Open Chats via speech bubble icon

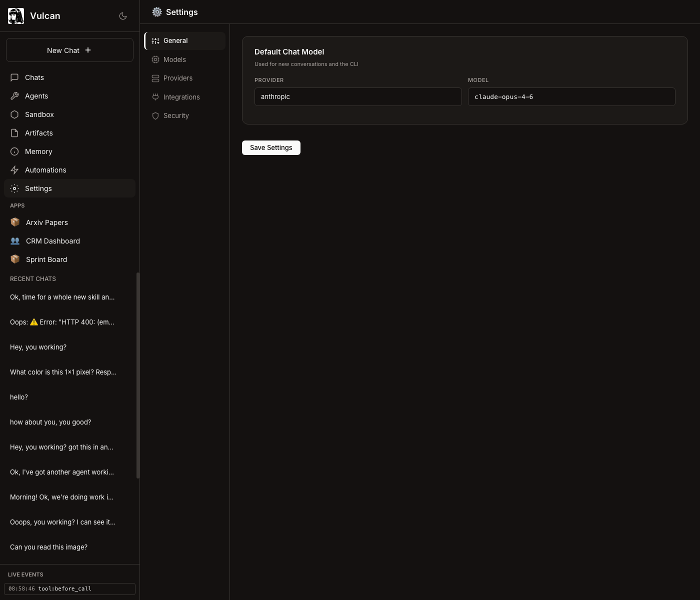[x=14, y=77]
